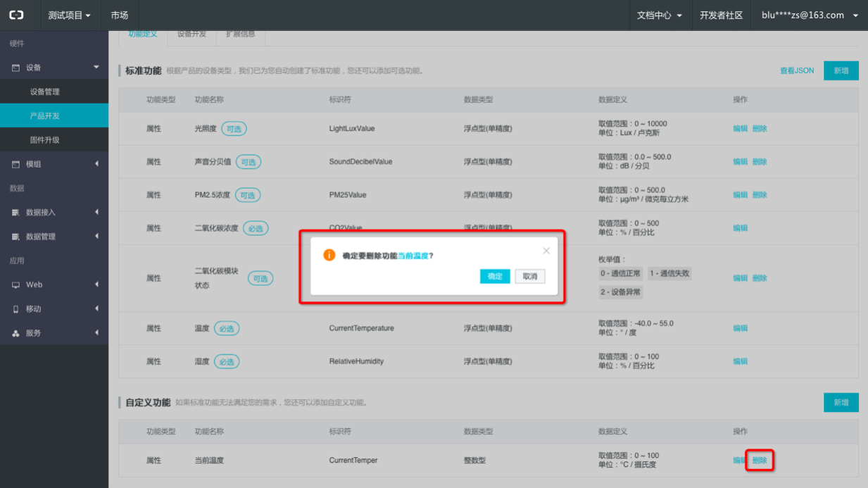Open 固件升级 in the sidebar
This screenshot has width=868, height=488.
tap(45, 140)
